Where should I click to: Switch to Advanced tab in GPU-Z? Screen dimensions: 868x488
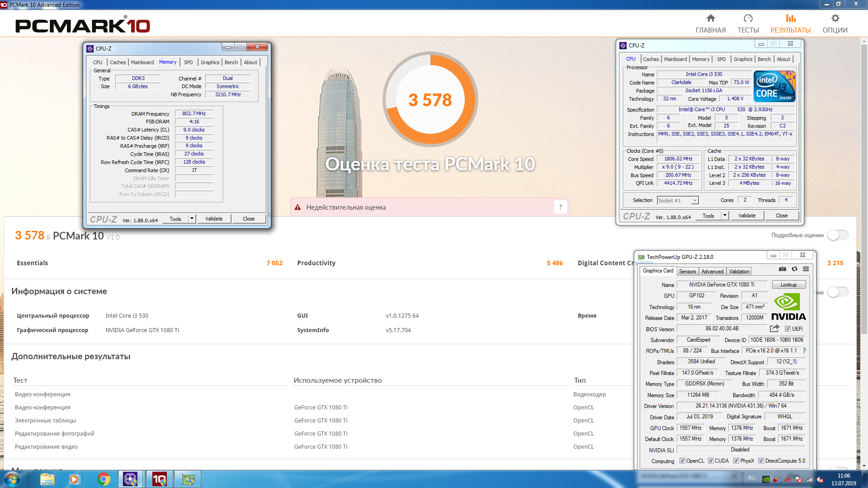712,272
